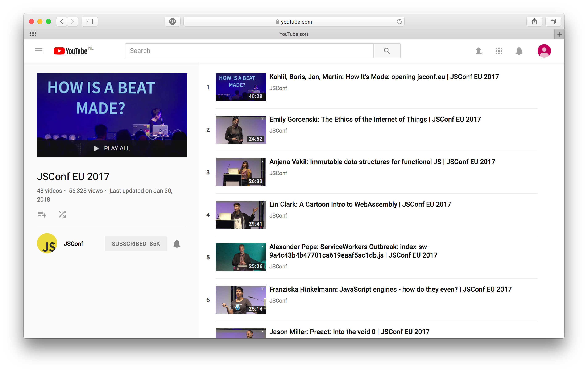Show all tabs overview in Safari
588x372 pixels.
point(553,21)
